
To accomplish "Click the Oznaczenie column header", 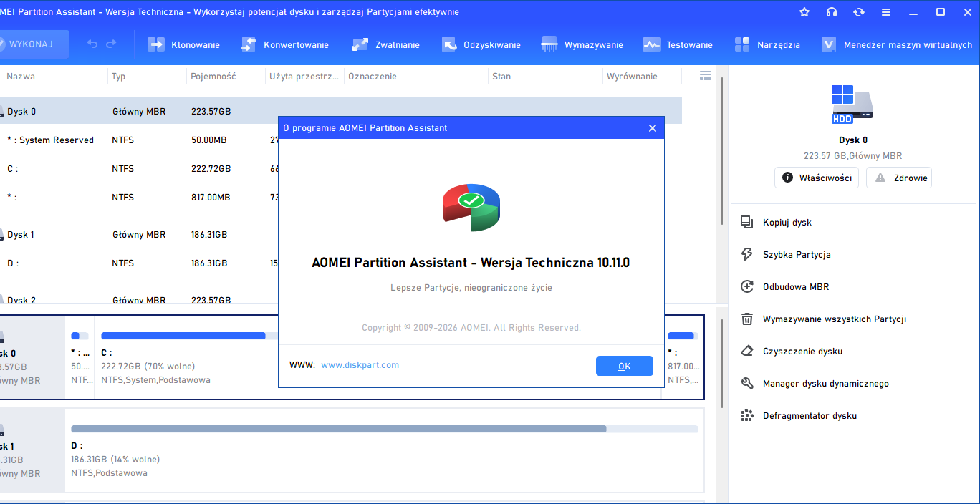I will click(x=372, y=76).
